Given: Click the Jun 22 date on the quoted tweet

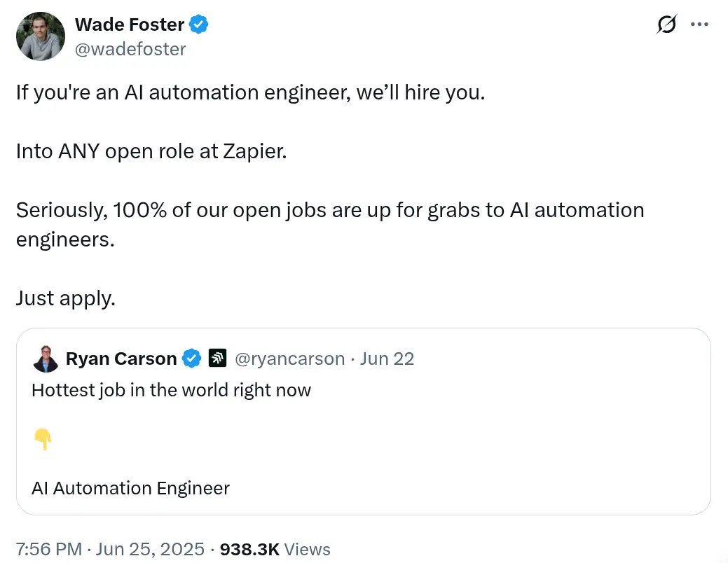Looking at the screenshot, I should [387, 358].
